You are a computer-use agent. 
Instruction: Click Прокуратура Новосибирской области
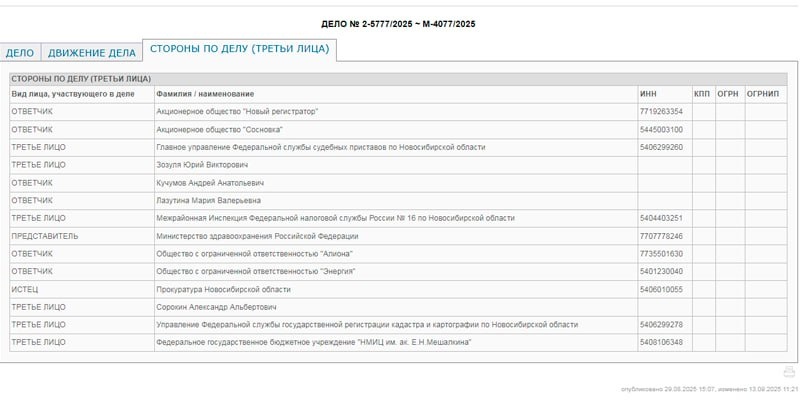click(223, 289)
